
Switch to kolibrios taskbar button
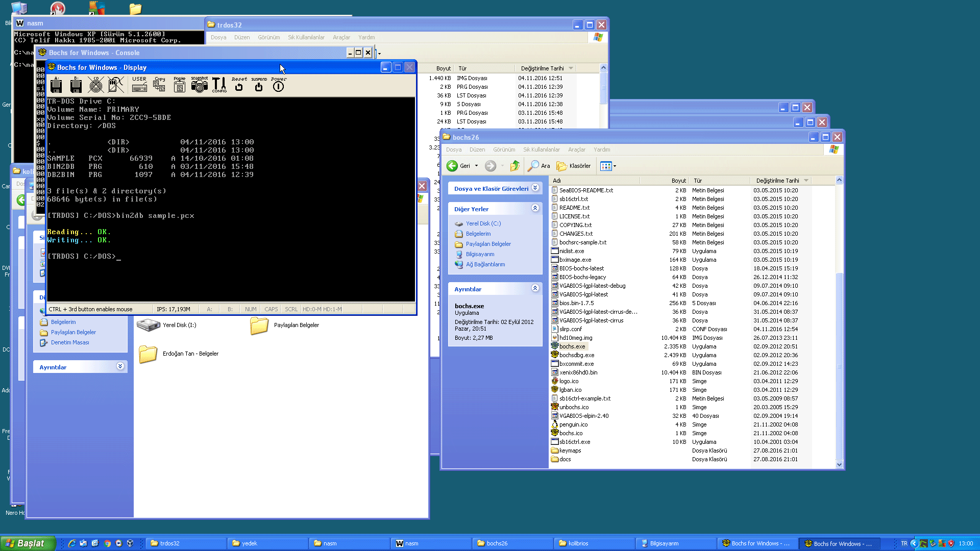(x=594, y=543)
